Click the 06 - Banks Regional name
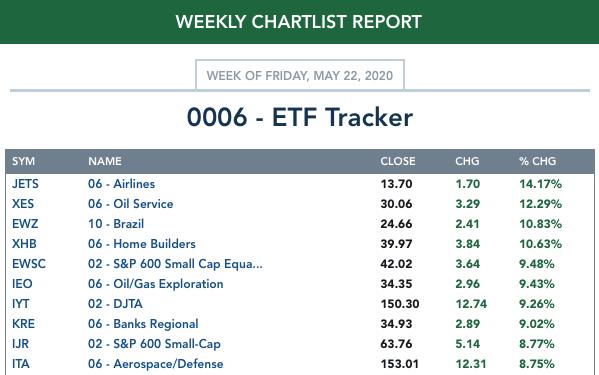 click(x=143, y=324)
